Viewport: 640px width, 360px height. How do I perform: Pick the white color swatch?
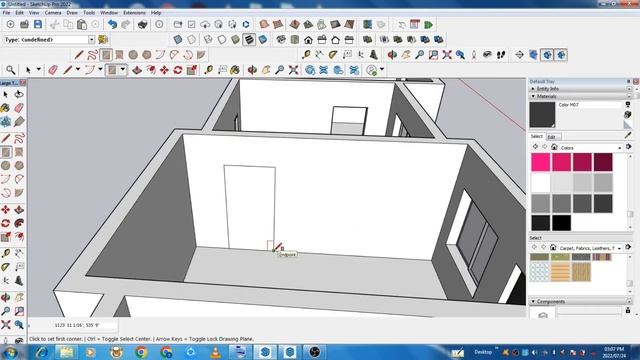(541, 182)
